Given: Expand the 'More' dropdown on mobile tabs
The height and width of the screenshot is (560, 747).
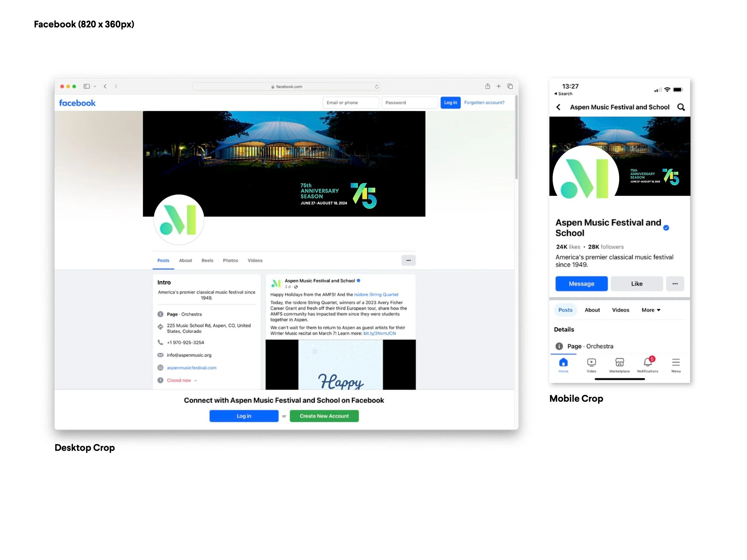Looking at the screenshot, I should tap(651, 310).
